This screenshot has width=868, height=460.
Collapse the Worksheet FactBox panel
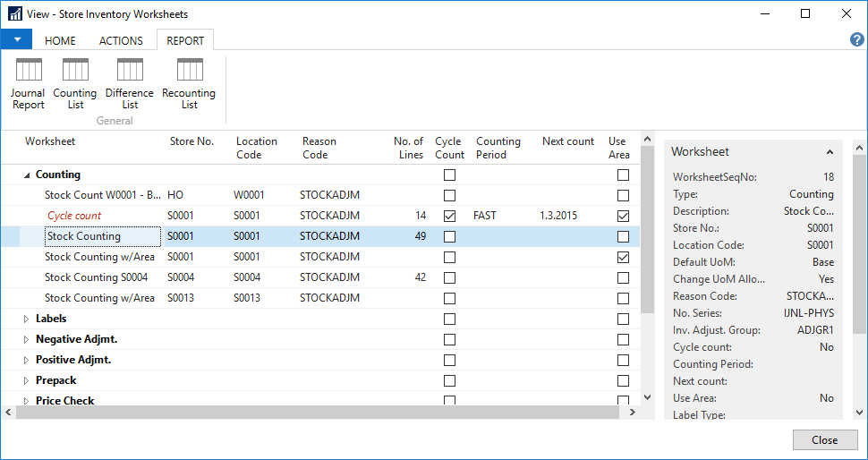point(830,152)
